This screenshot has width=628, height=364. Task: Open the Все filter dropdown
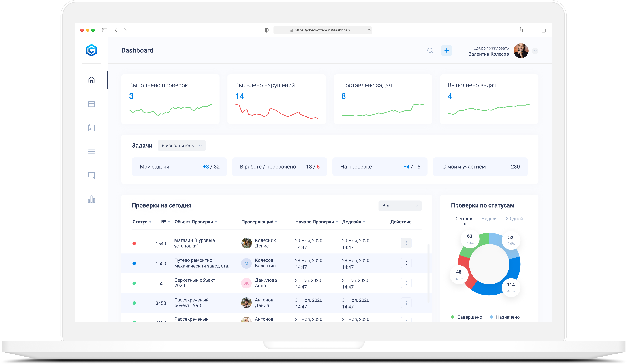click(x=399, y=205)
